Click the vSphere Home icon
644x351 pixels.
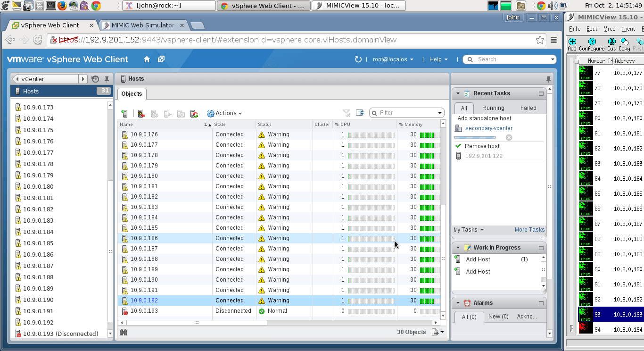147,59
